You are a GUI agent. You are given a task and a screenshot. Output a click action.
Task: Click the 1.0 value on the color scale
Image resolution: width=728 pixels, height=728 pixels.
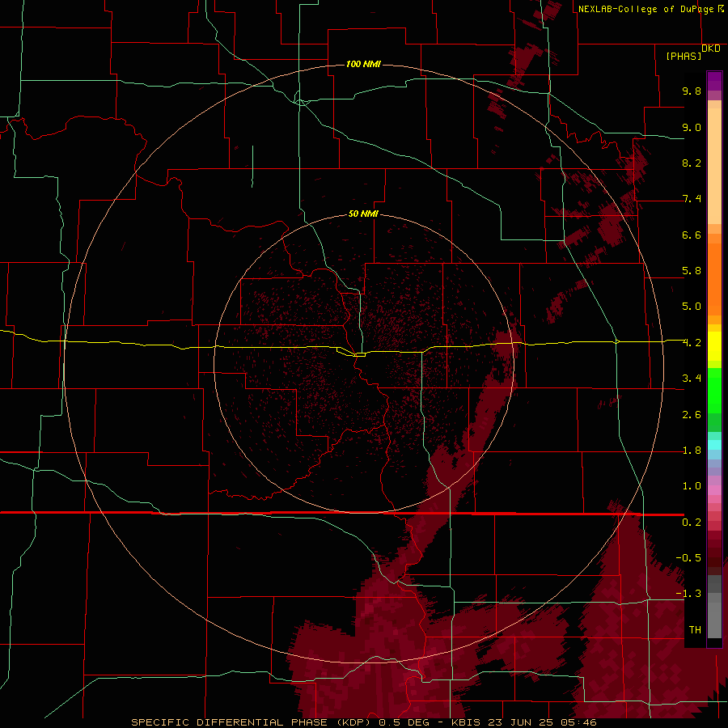(692, 486)
